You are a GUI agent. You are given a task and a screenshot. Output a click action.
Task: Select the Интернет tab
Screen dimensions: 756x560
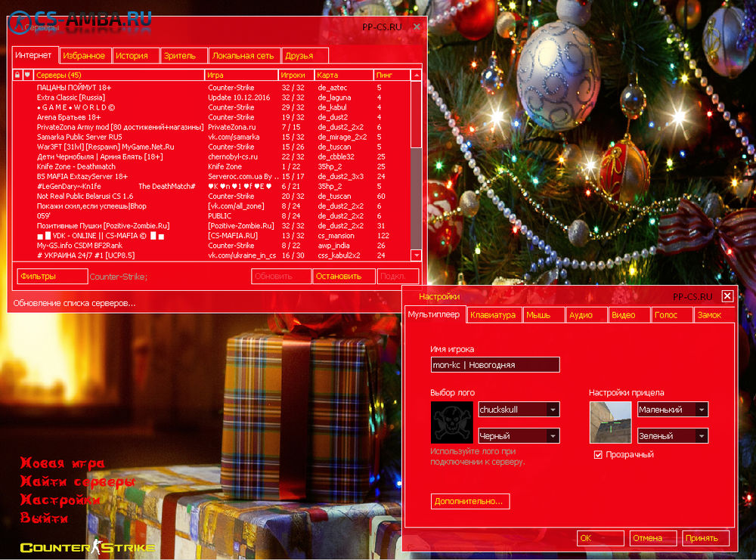[36, 55]
